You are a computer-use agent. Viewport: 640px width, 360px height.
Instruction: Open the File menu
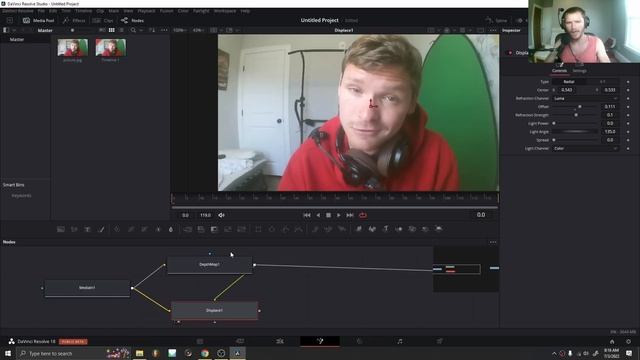(41, 11)
